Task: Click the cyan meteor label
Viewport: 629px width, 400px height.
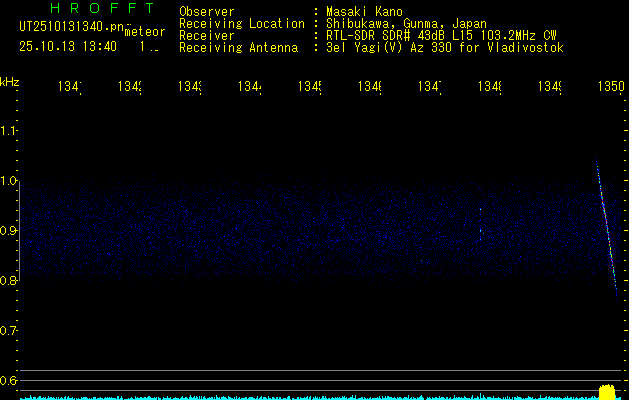Action: (x=144, y=32)
